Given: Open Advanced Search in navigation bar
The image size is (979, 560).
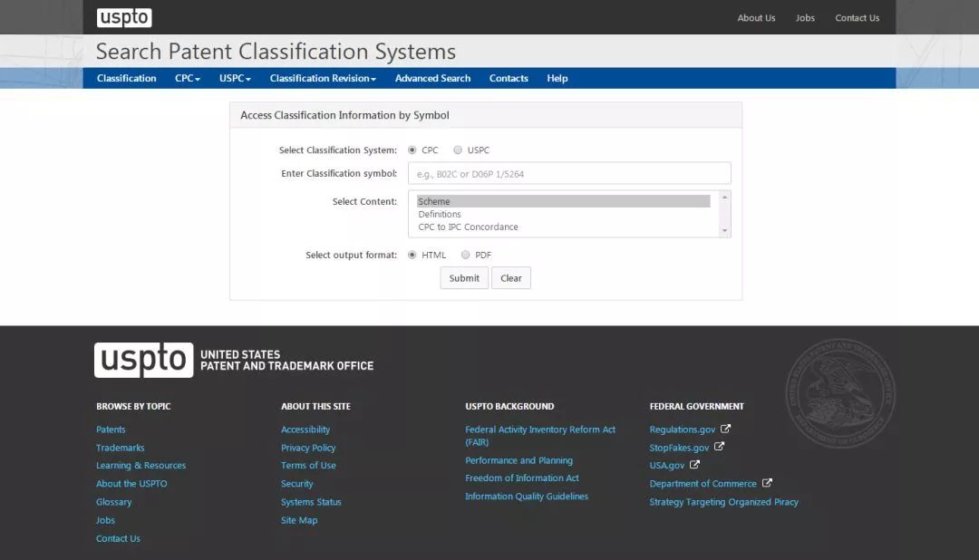Looking at the screenshot, I should click(x=432, y=79).
